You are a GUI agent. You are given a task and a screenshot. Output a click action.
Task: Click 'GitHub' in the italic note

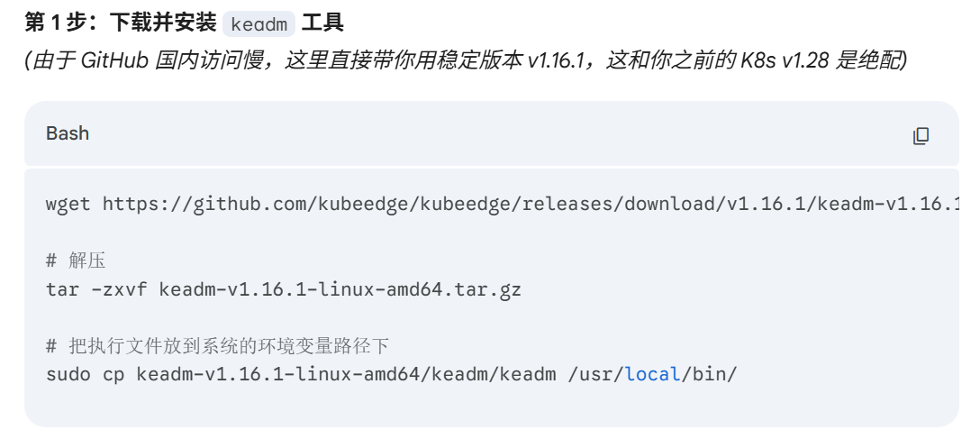[115, 61]
